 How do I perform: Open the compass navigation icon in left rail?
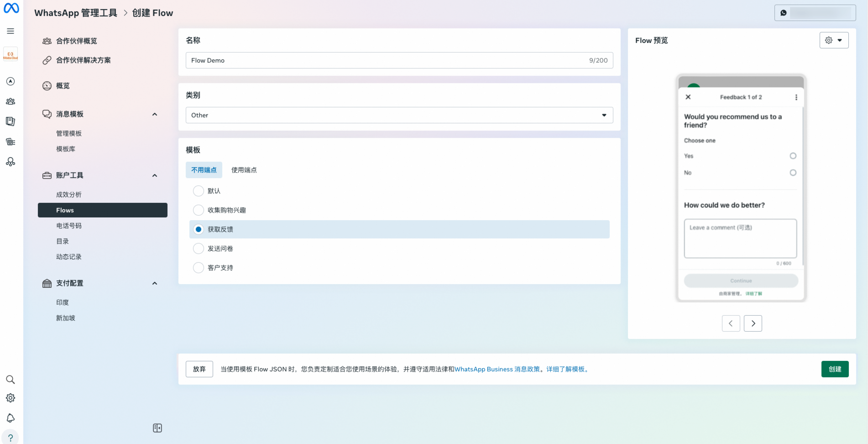[x=10, y=81]
